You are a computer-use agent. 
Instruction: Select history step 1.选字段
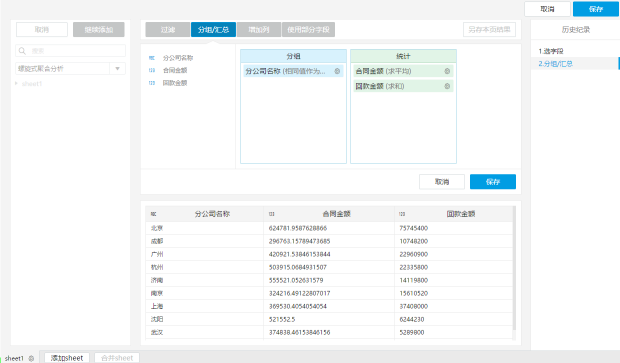click(551, 51)
